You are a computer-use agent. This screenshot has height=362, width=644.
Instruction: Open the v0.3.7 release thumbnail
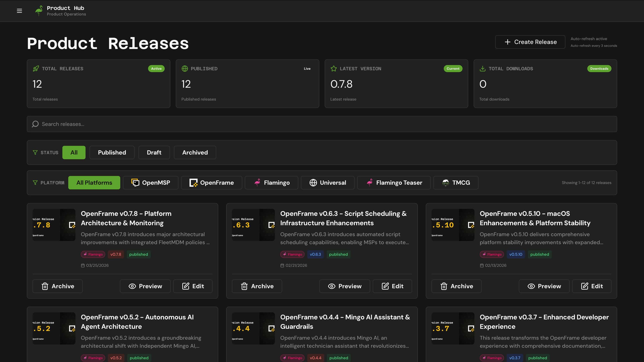453,329
